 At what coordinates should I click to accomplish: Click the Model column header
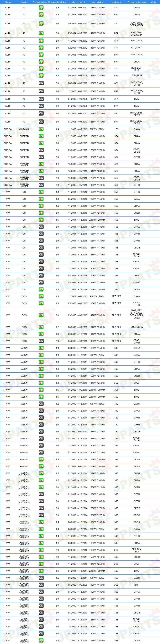point(25,2)
